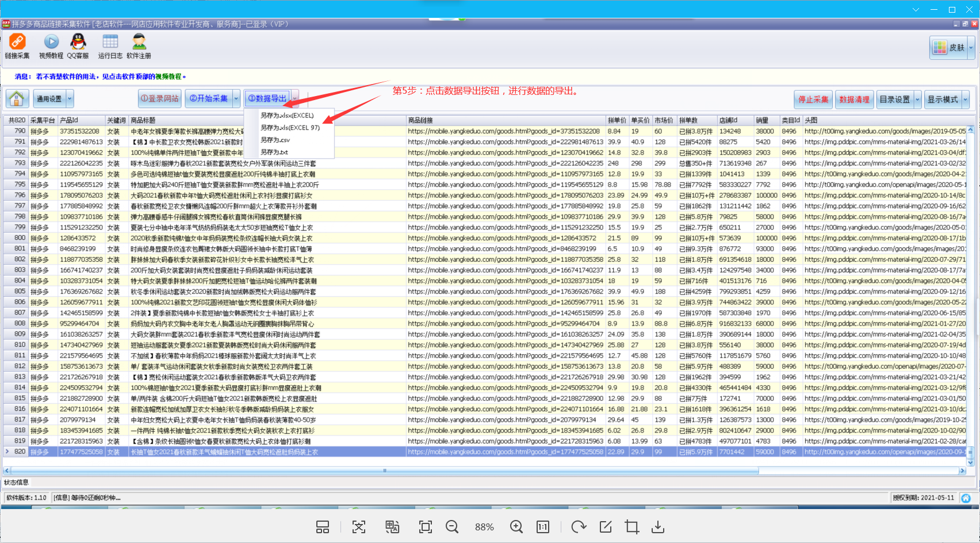Choose 另存为.csv export option
The width and height of the screenshot is (980, 543).
275,140
